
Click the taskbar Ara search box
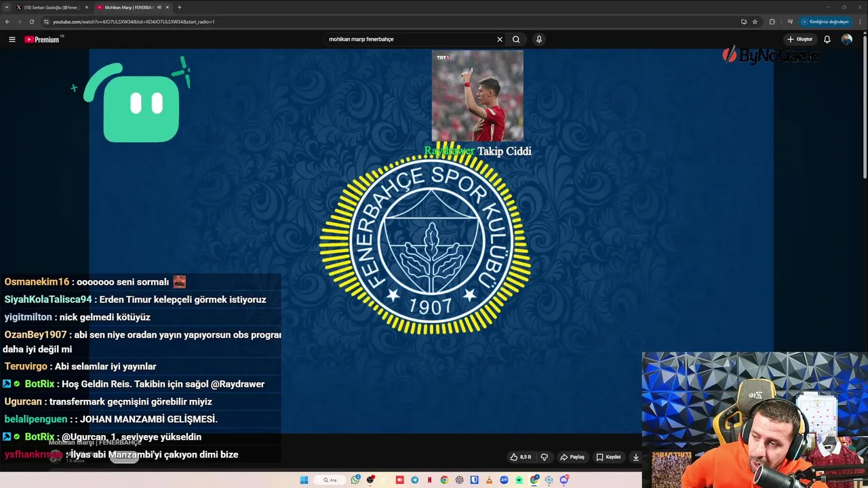pyautogui.click(x=330, y=480)
